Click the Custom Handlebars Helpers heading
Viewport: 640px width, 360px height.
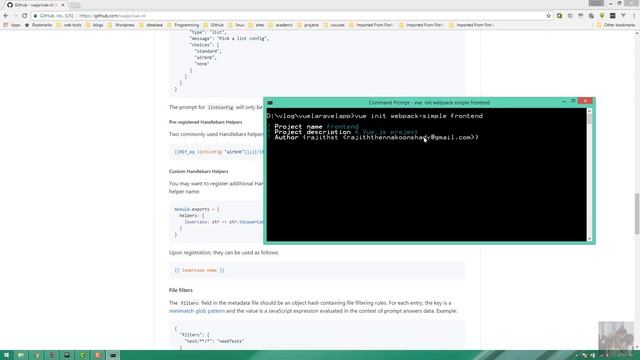(x=198, y=171)
